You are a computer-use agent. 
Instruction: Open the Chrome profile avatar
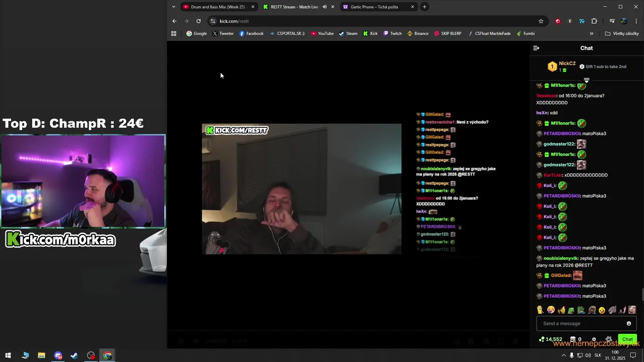click(x=624, y=21)
